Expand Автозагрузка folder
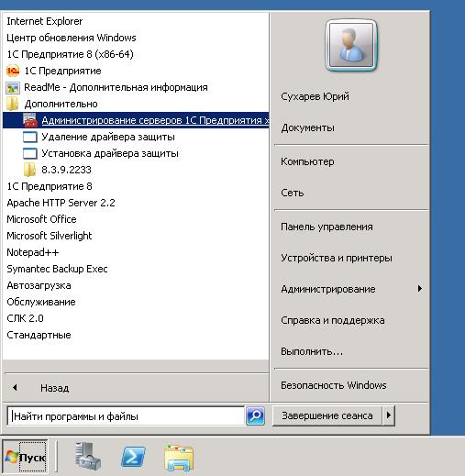The image size is (465, 476). 39,285
